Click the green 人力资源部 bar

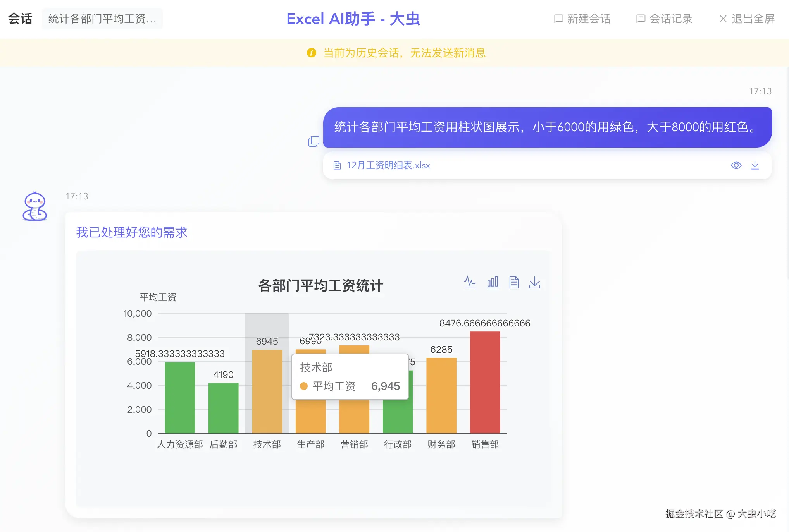(x=180, y=398)
